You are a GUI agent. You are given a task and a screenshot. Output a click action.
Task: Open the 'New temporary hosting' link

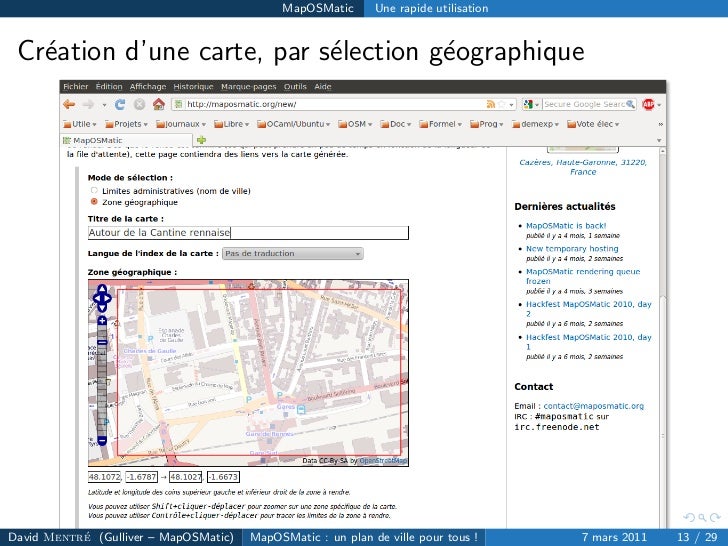pyautogui.click(x=572, y=248)
